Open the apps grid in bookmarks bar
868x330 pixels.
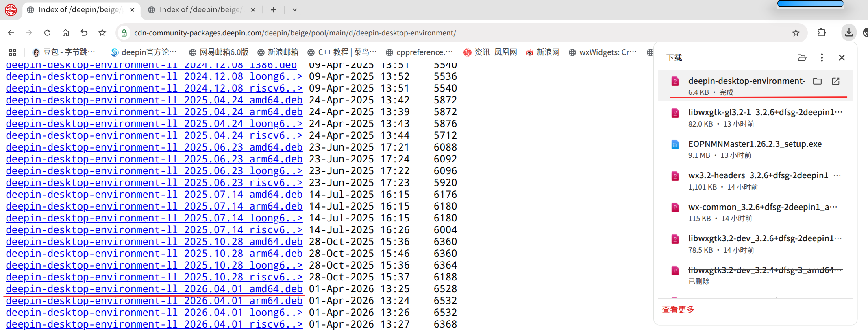click(13, 52)
